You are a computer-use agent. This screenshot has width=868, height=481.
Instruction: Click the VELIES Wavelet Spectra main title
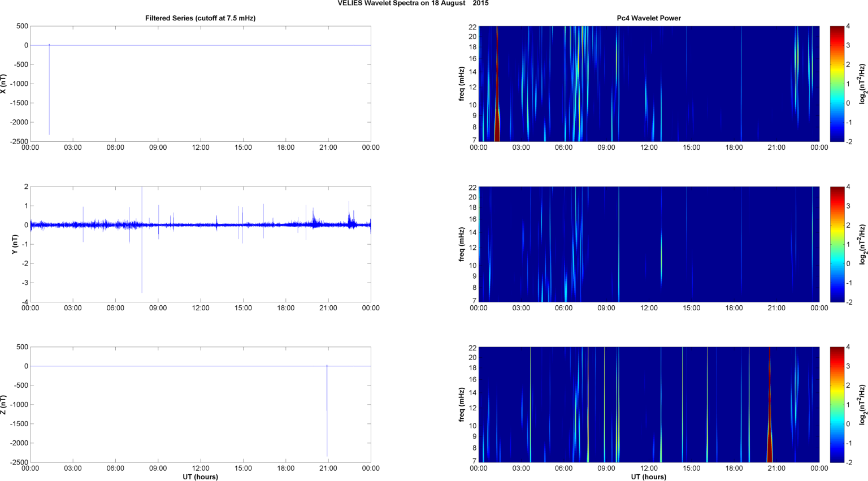click(x=413, y=3)
